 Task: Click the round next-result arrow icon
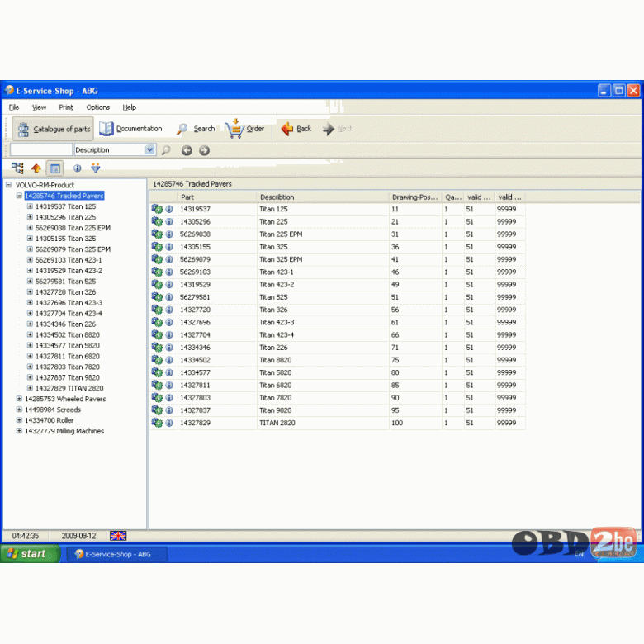pos(204,150)
